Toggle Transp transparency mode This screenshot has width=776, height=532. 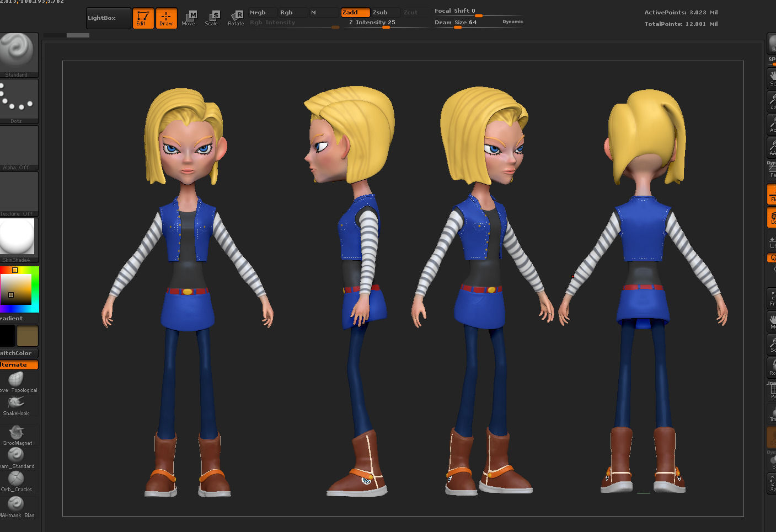(x=772, y=414)
